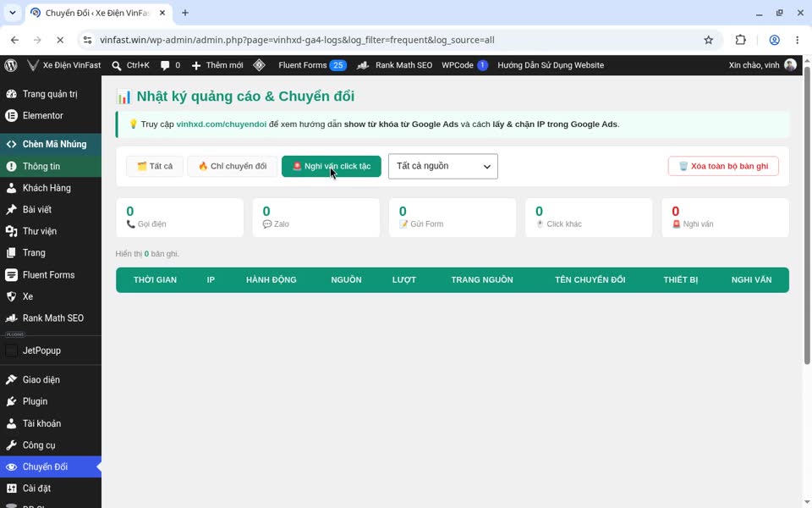Viewport: 812px width, 508px height.
Task: Click Trang quản trị dashboard icon
Action: tap(11, 94)
